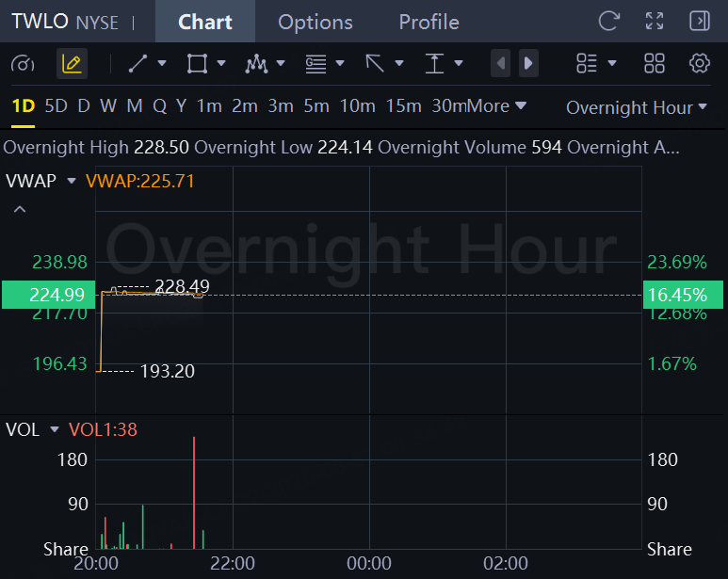Switch to the Profile tab
728x579 pixels.
[x=429, y=22]
